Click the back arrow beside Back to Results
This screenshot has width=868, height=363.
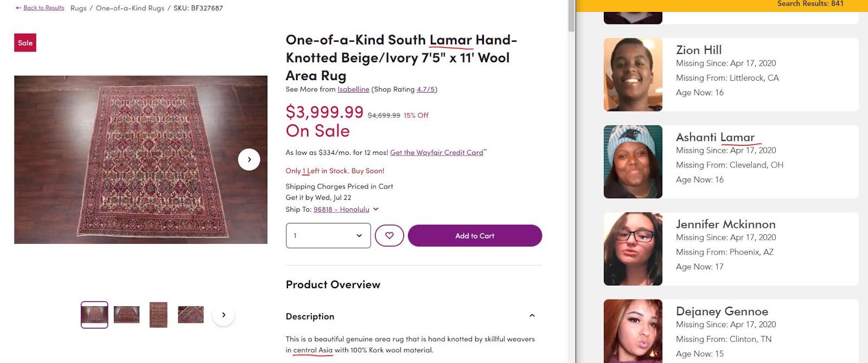18,8
